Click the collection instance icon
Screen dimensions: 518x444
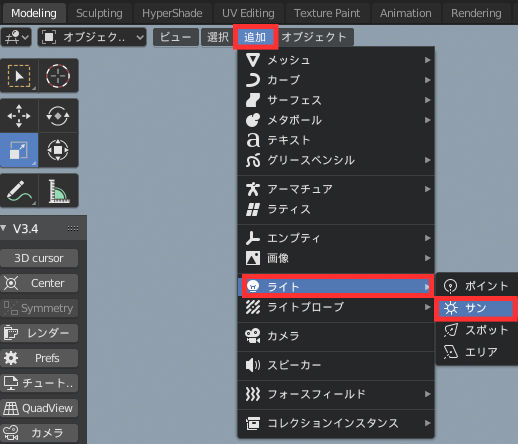(253, 423)
